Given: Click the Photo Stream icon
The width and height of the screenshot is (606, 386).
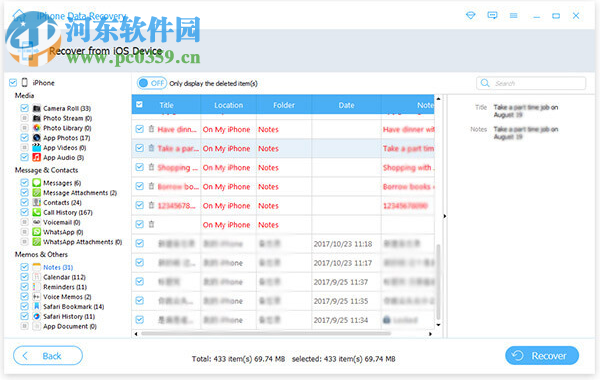Looking at the screenshot, I should [37, 119].
